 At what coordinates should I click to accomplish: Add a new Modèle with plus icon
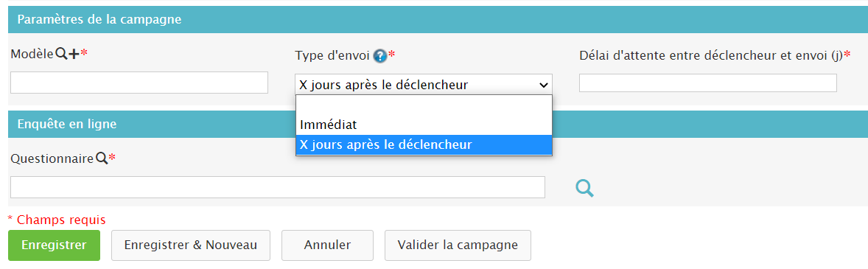74,54
